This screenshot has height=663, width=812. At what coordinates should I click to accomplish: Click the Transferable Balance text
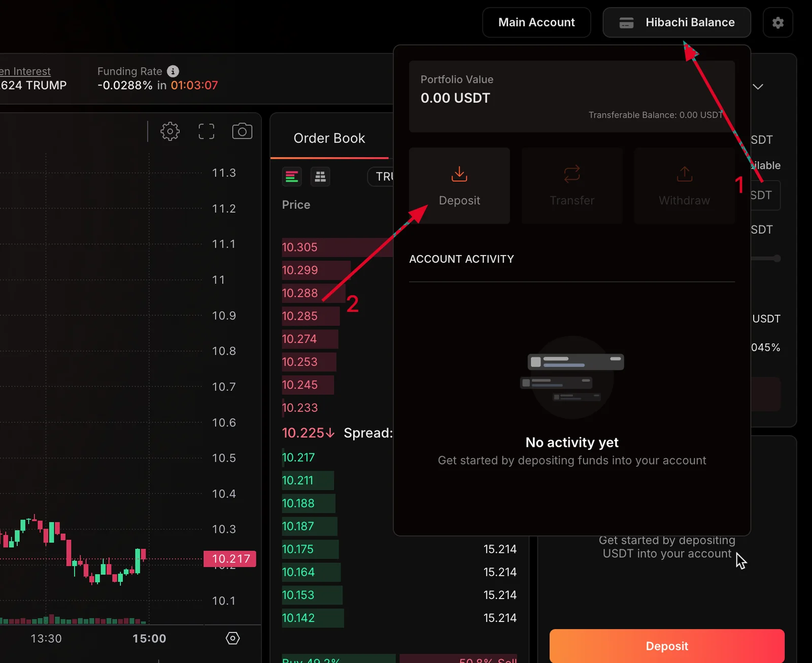click(x=656, y=115)
